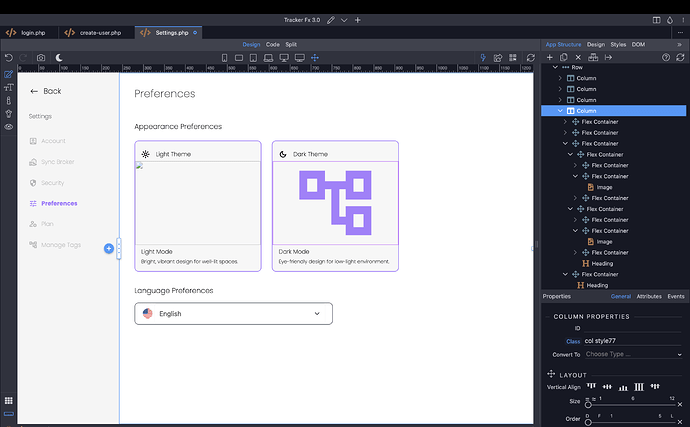Click the blue lightning bolt icon
Screen dimensions: 690x427
pyautogui.click(x=483, y=58)
